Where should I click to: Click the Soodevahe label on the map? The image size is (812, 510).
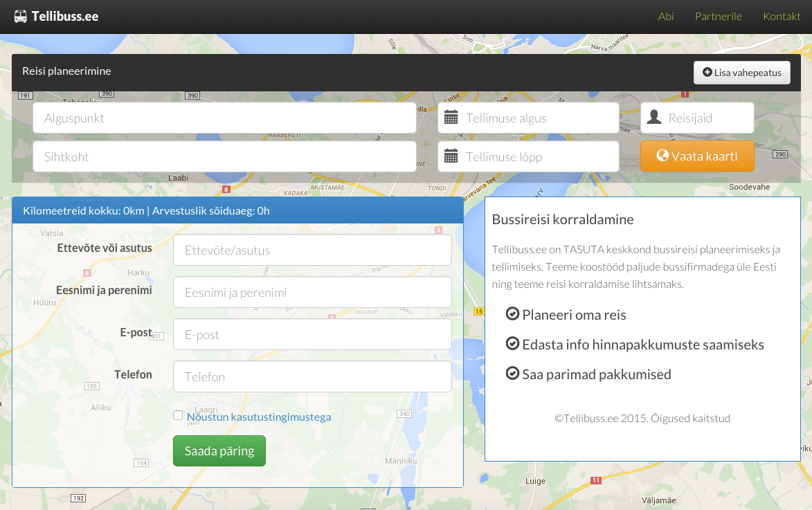tap(749, 187)
